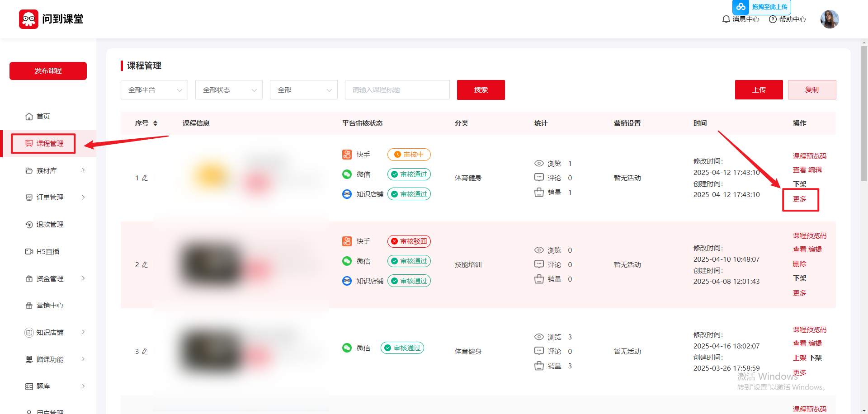This screenshot has height=414, width=868.
Task: Expand the 知识店铺 submenu chevron
Action: tap(83, 332)
